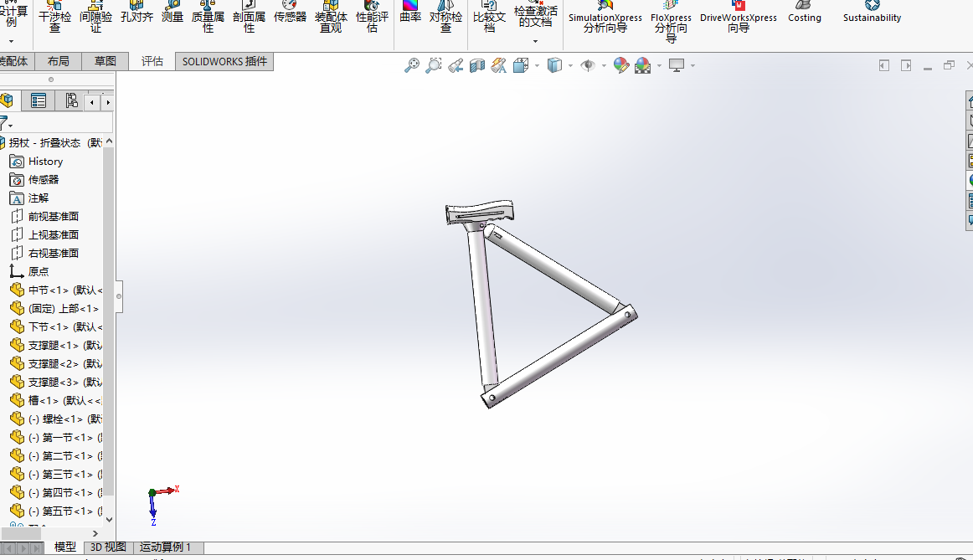973x560 pixels.
Task: Click the feature tree scroll down arrow
Action: (x=108, y=520)
